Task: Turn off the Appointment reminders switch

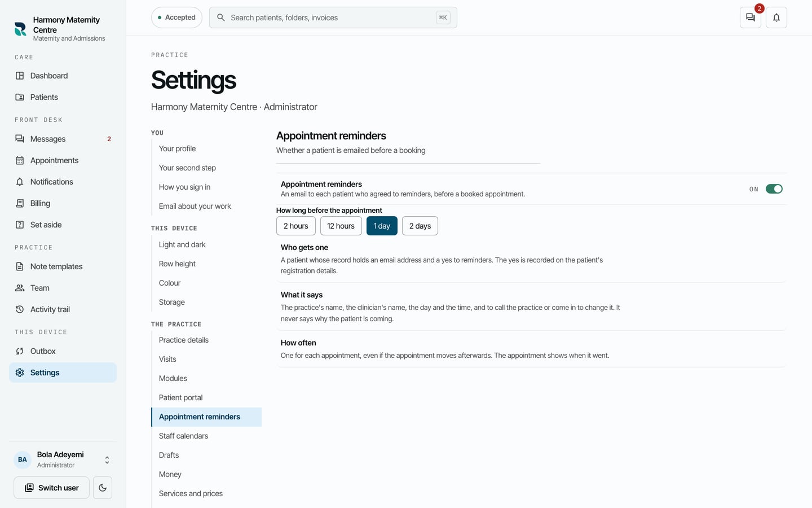Action: click(x=774, y=189)
